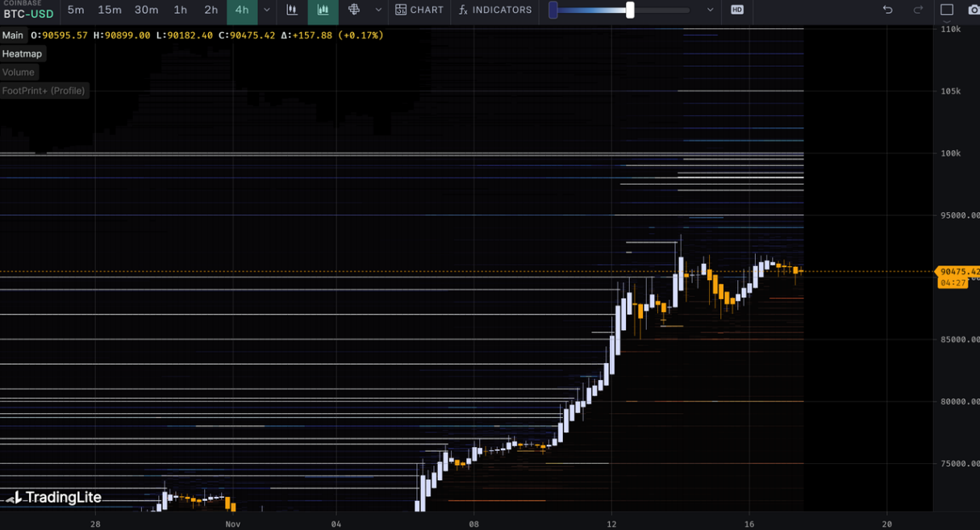This screenshot has width=980, height=530.
Task: Click the 110k price axis label
Action: click(x=951, y=29)
